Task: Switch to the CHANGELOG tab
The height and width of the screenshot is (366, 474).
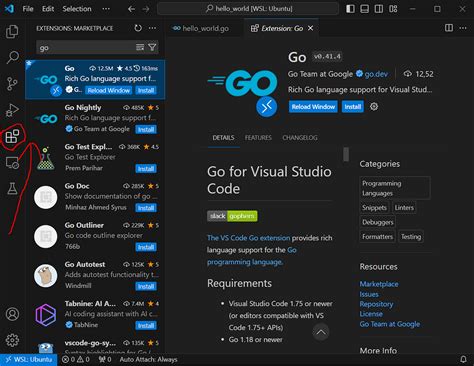Action: tap(300, 138)
